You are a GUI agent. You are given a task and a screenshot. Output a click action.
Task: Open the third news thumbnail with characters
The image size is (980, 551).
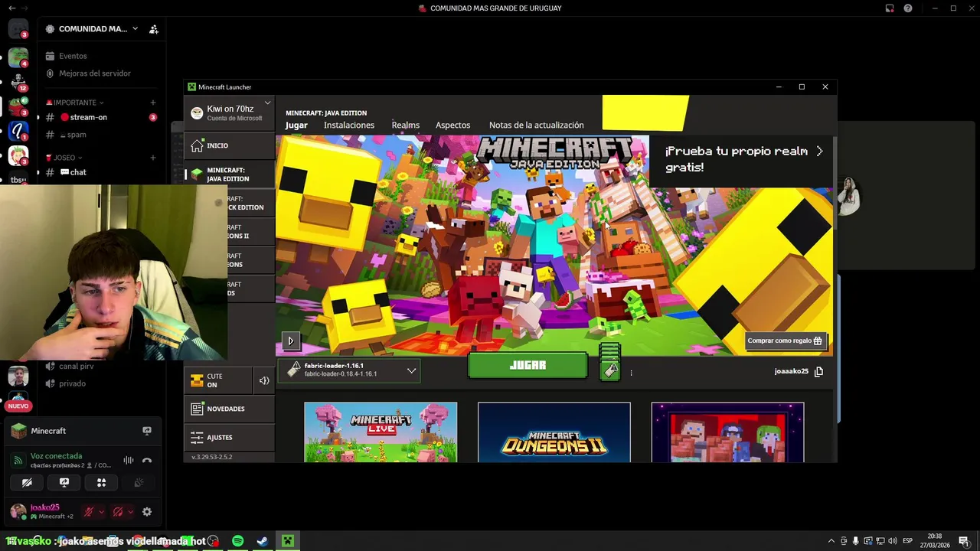tap(727, 432)
